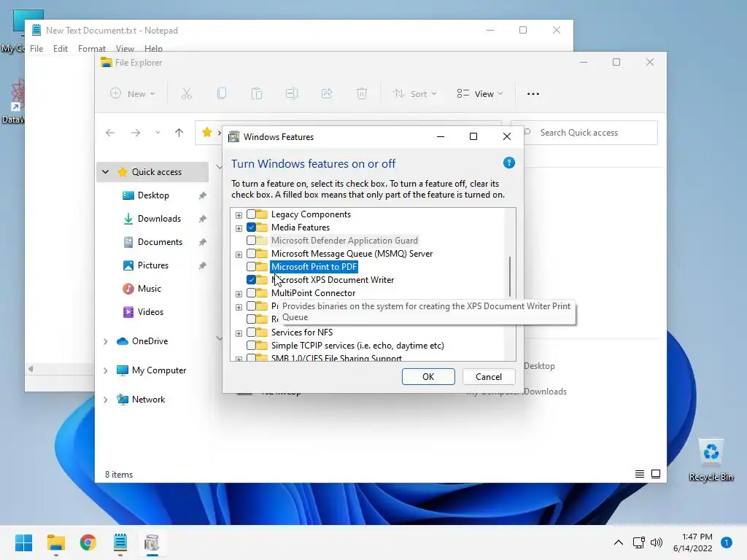Check the MultiPoint Connector checkbox
Viewport: 747px width, 560px height.
251,293
